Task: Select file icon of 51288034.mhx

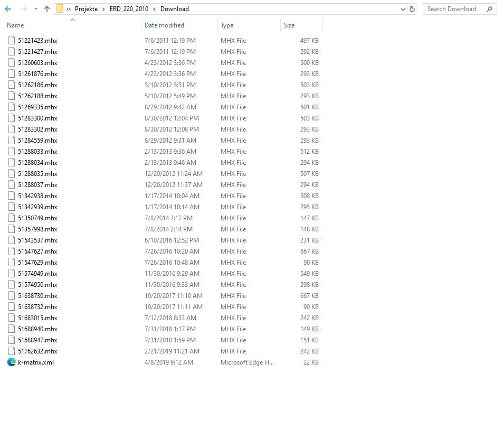Action: coord(12,163)
